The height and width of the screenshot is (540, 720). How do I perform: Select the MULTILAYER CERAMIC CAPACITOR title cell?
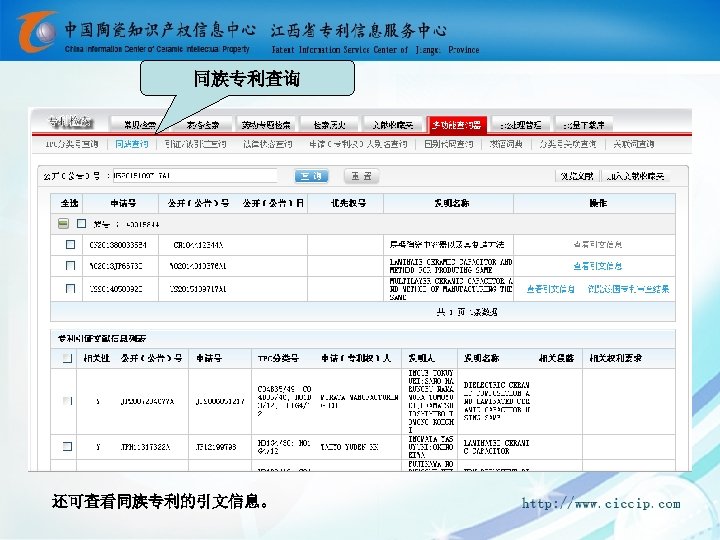pos(450,289)
